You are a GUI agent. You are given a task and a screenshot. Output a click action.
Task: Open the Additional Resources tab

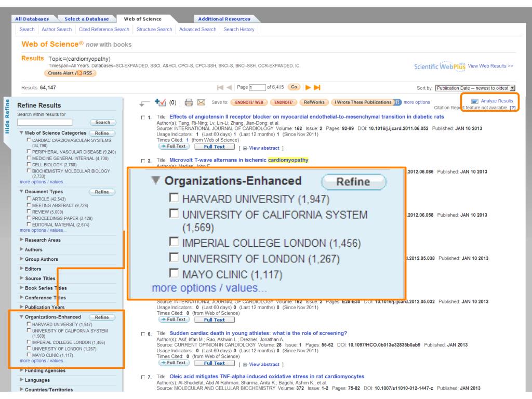224,19
